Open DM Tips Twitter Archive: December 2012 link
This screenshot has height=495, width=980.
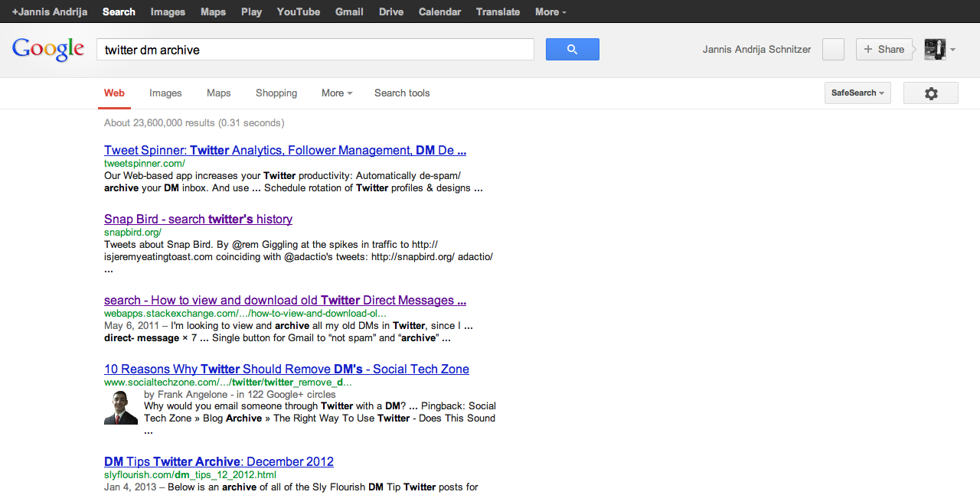pos(219,461)
